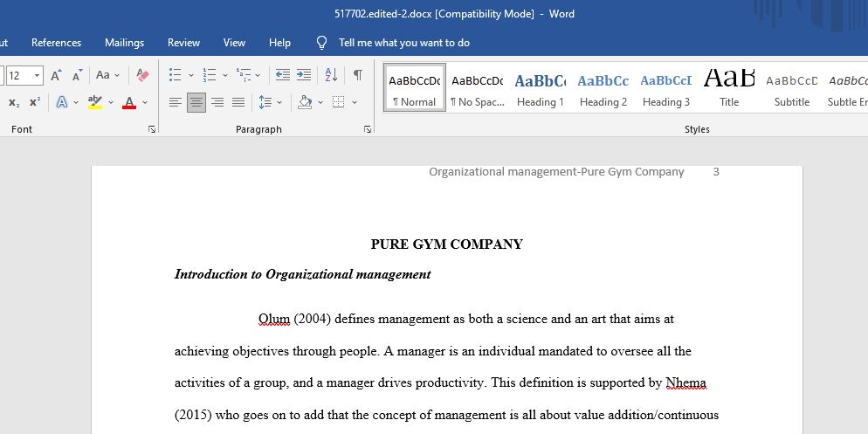Sort text with the A-Z icon
This screenshot has height=434, width=868.
[x=331, y=75]
